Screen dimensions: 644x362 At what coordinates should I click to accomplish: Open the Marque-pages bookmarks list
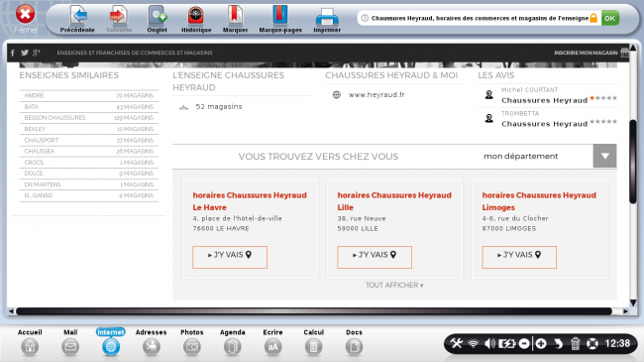(280, 16)
